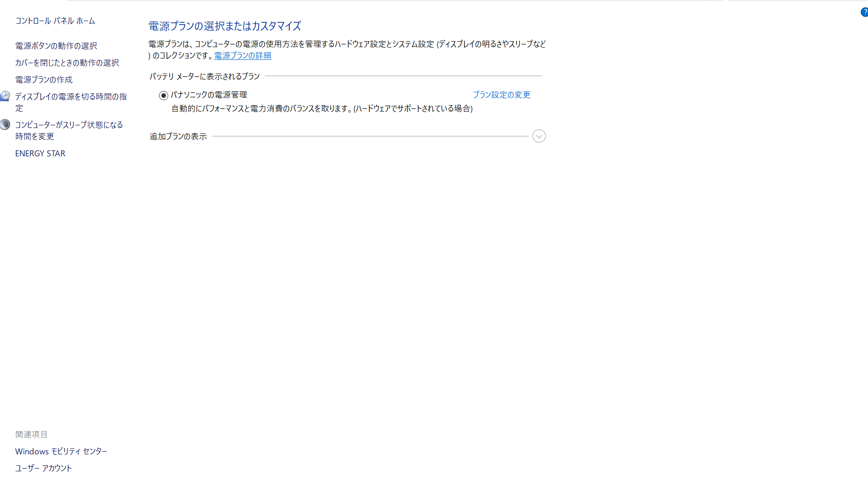868x485 pixels.
Task: Expand the 追加プランの表示 section chevron
Action: tap(539, 136)
